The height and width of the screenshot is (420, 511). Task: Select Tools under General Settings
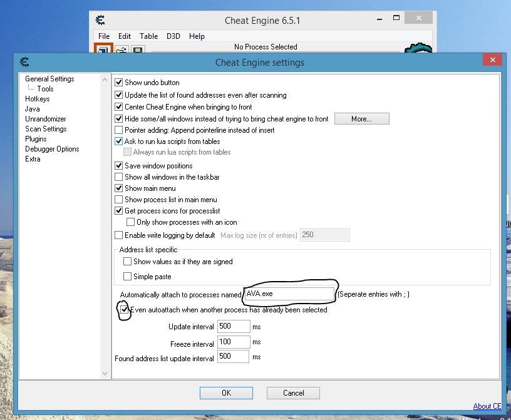click(45, 89)
